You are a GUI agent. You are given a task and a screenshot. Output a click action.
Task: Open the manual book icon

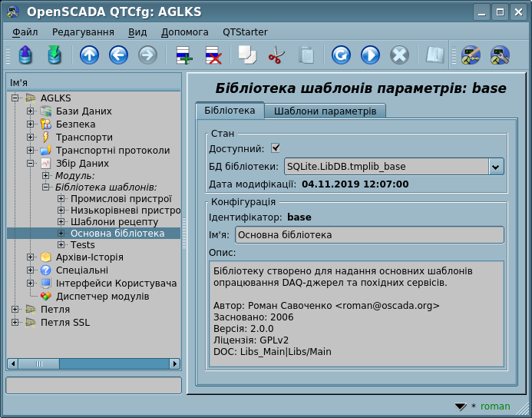[435, 55]
